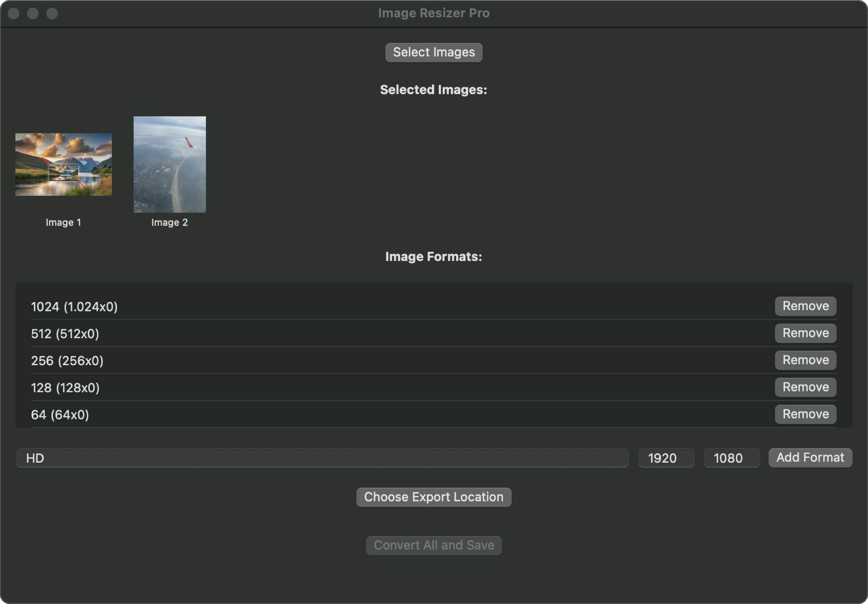Viewport: 868px width, 604px height.
Task: Remove the 1024 format entry
Action: [805, 306]
